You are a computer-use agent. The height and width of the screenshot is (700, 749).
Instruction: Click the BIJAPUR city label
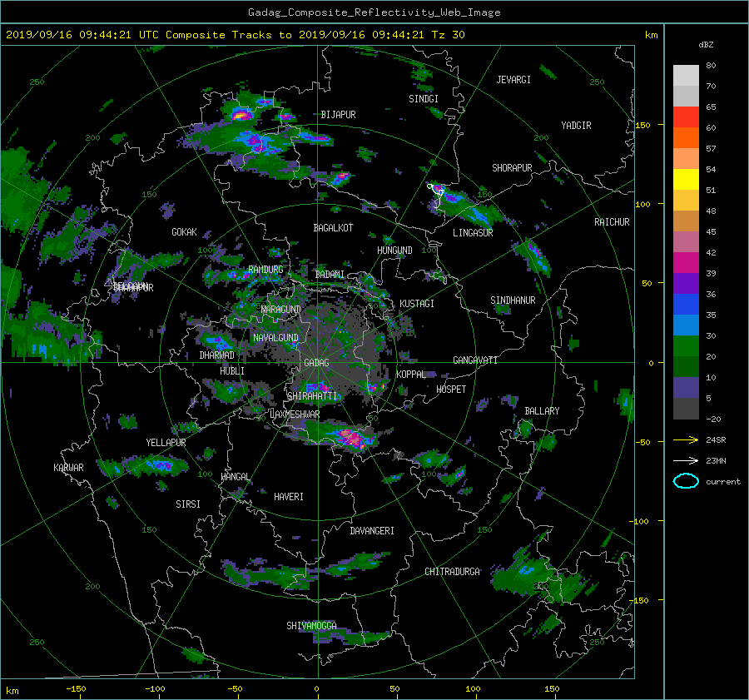click(x=338, y=115)
